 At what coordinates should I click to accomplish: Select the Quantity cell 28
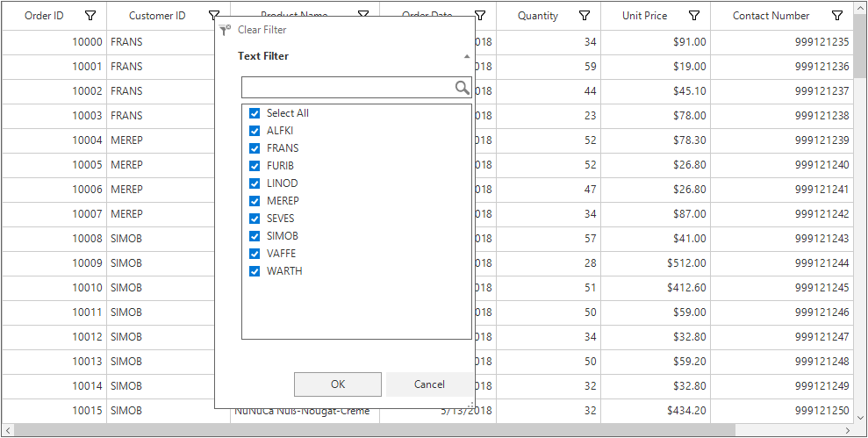coord(549,263)
